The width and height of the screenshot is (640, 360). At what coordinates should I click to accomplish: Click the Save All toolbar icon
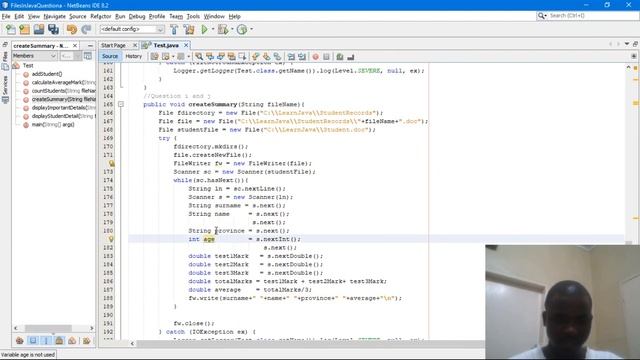53,29
